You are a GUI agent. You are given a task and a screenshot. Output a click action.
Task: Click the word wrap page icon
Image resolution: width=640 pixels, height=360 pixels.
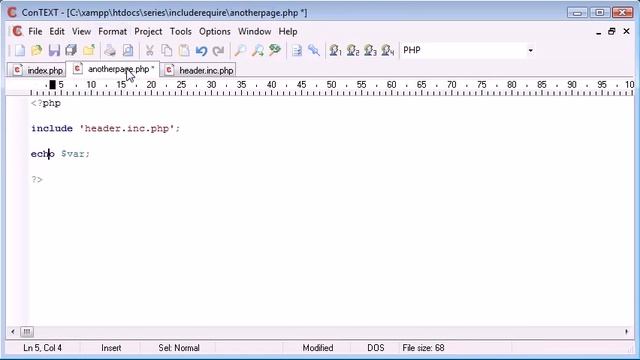[297, 50]
